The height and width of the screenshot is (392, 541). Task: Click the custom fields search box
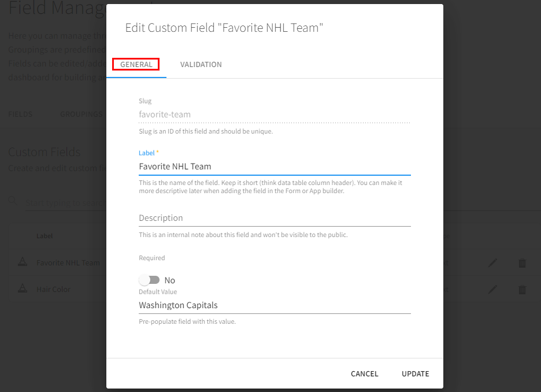pyautogui.click(x=64, y=203)
